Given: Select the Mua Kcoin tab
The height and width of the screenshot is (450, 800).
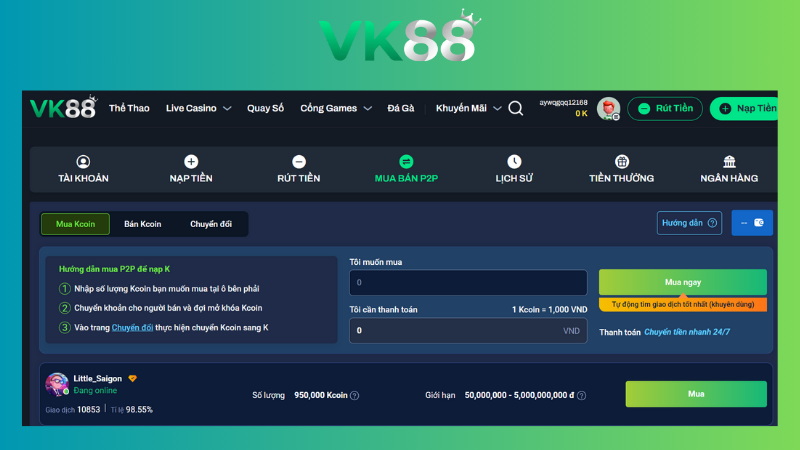Looking at the screenshot, I should (76, 224).
